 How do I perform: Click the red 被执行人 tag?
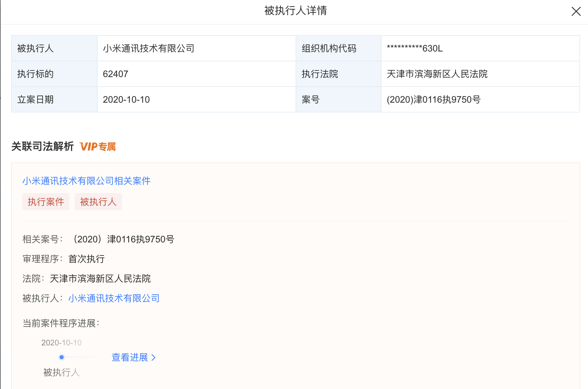point(98,202)
